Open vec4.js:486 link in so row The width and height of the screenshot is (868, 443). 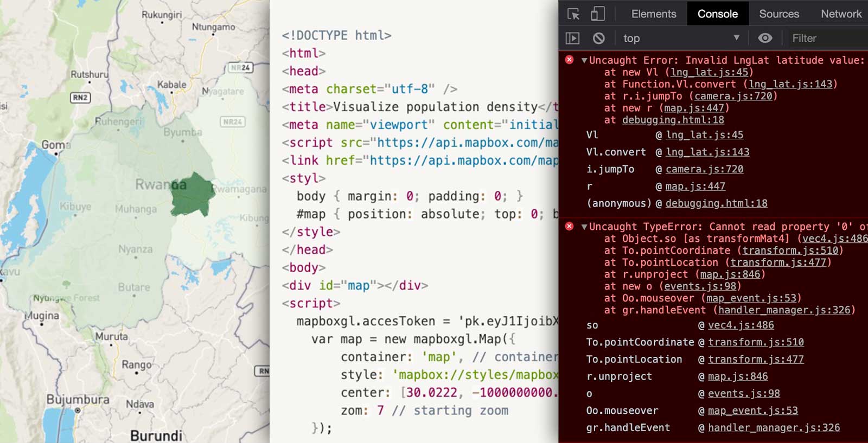point(741,325)
